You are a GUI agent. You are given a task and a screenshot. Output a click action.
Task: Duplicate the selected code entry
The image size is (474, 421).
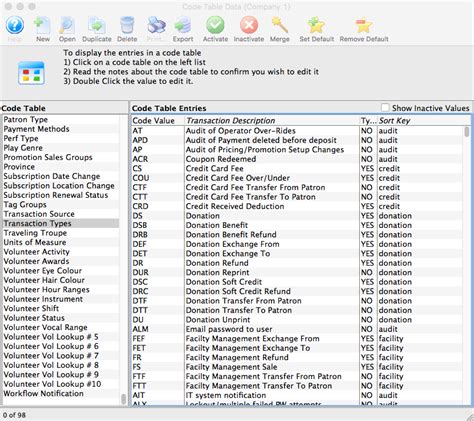point(97,29)
